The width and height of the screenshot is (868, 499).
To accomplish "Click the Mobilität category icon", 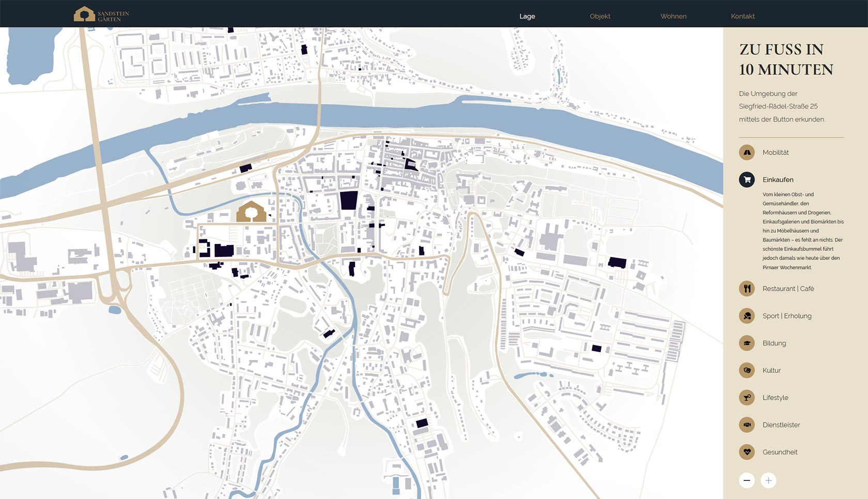I will (x=747, y=153).
